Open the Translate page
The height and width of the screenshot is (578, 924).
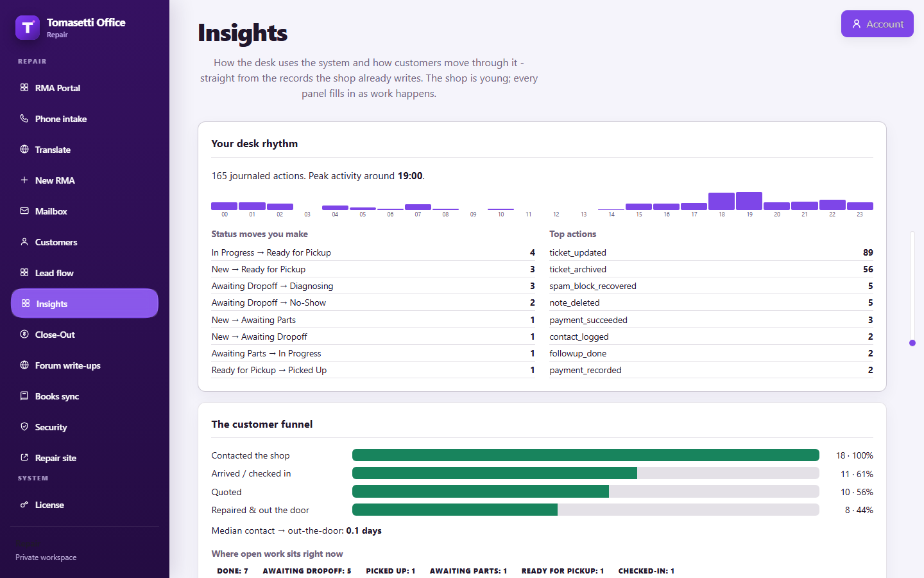coord(85,150)
